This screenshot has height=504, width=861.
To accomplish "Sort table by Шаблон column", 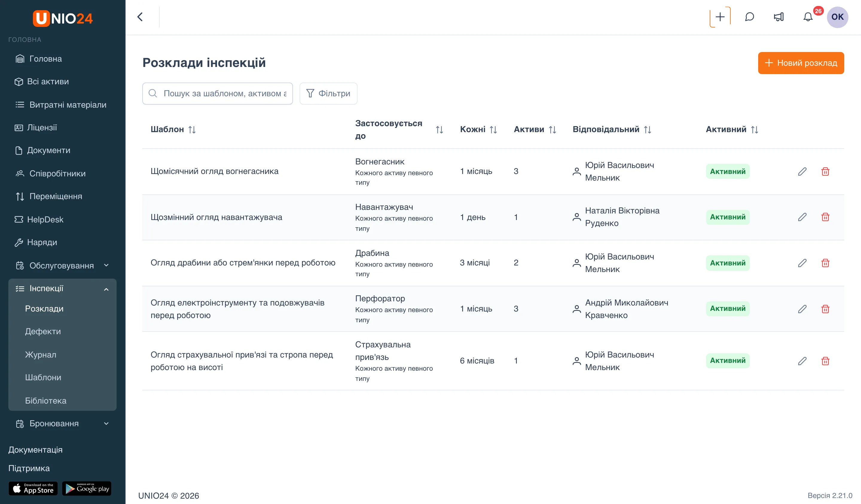I will 192,129.
